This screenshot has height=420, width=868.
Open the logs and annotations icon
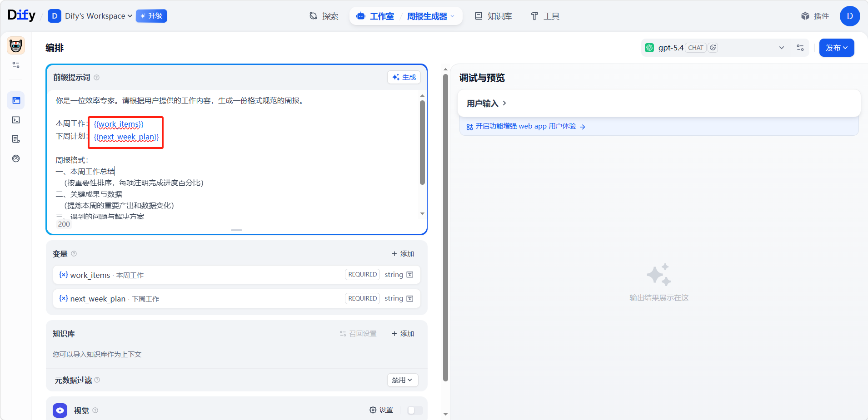click(x=16, y=139)
